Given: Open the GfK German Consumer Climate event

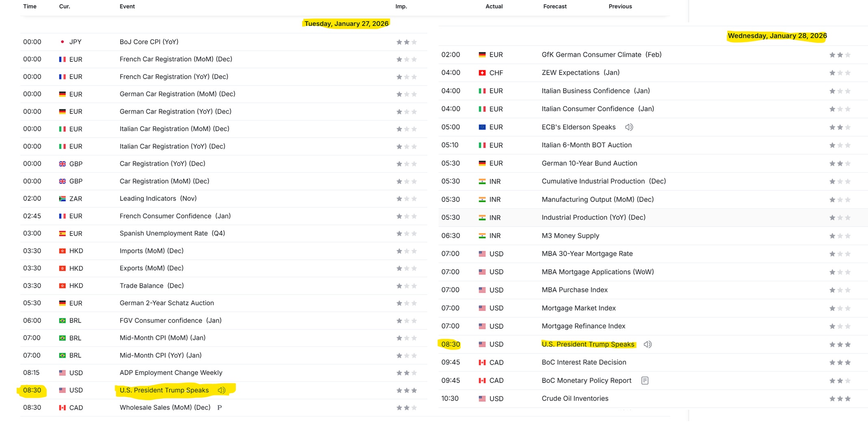Looking at the screenshot, I should coord(602,55).
